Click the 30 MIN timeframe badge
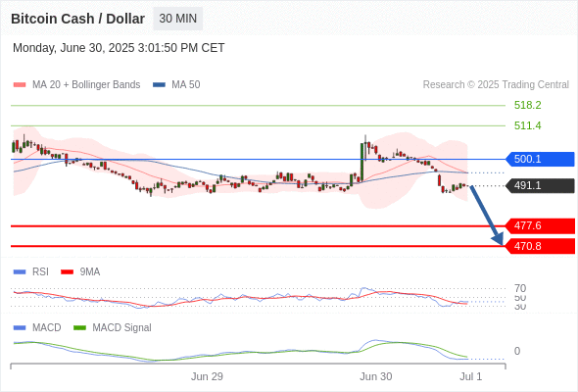This screenshot has height=392, width=578. click(177, 19)
